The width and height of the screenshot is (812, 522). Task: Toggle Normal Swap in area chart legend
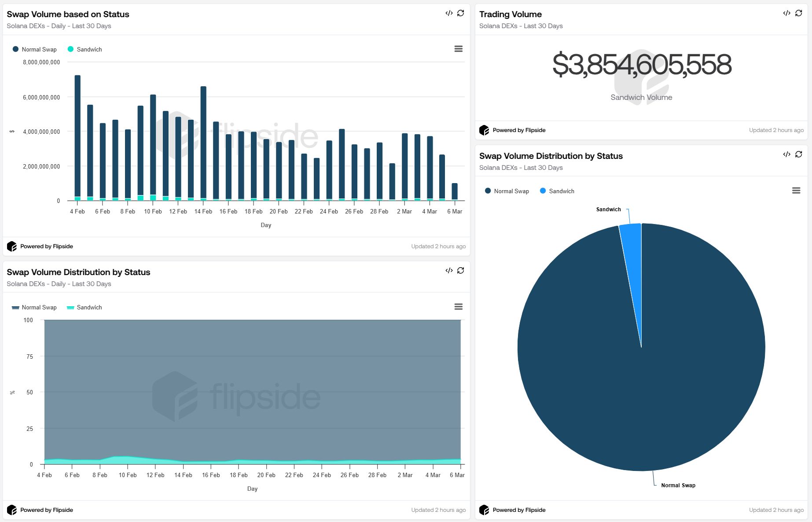coord(39,308)
